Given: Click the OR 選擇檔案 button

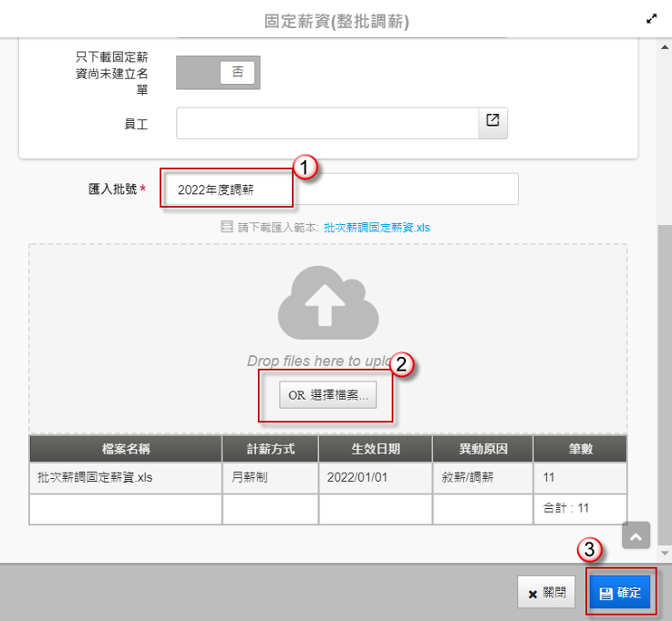Looking at the screenshot, I should point(328,395).
